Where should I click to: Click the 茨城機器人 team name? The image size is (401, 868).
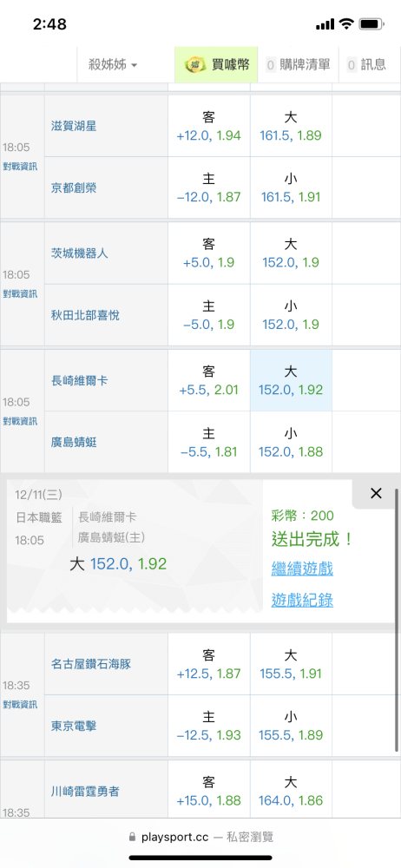(x=80, y=253)
